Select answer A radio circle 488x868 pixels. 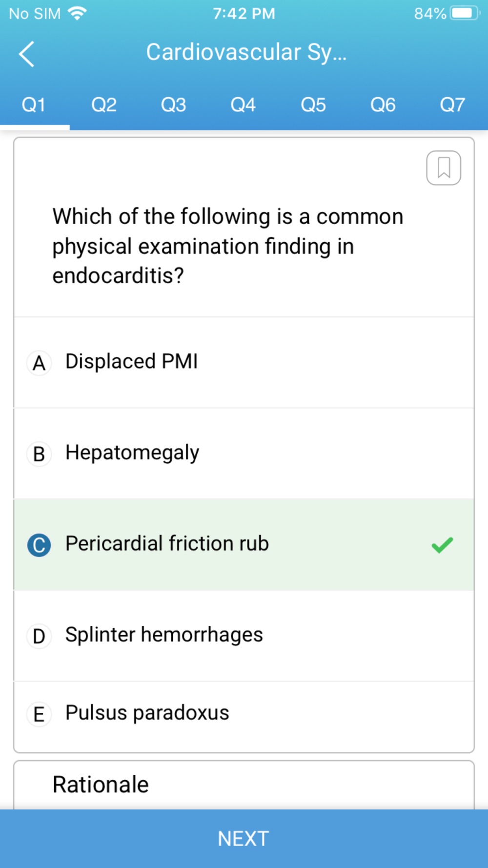click(x=39, y=363)
